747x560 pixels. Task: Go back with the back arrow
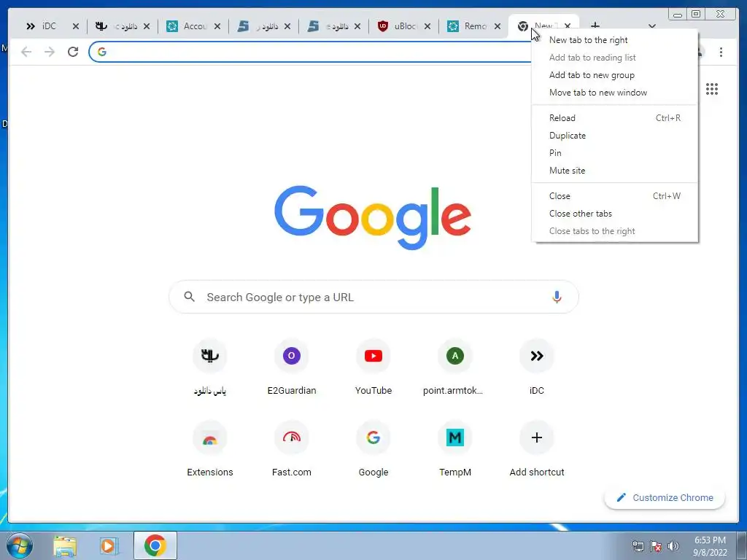click(26, 52)
